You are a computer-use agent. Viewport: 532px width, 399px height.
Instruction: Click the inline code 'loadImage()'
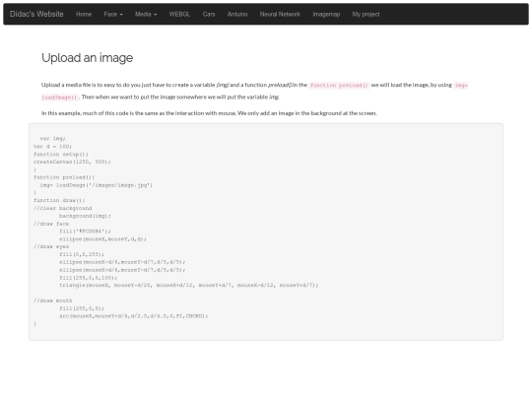(x=60, y=98)
